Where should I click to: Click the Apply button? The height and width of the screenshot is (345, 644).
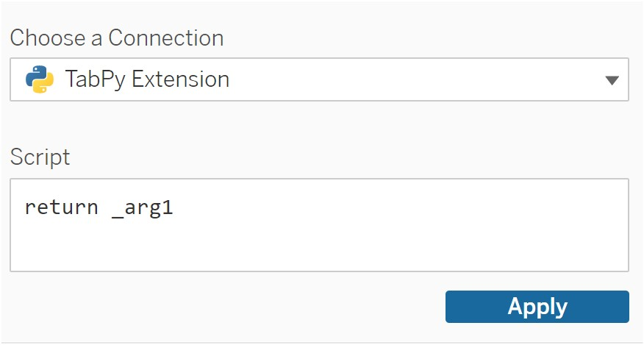(x=537, y=307)
